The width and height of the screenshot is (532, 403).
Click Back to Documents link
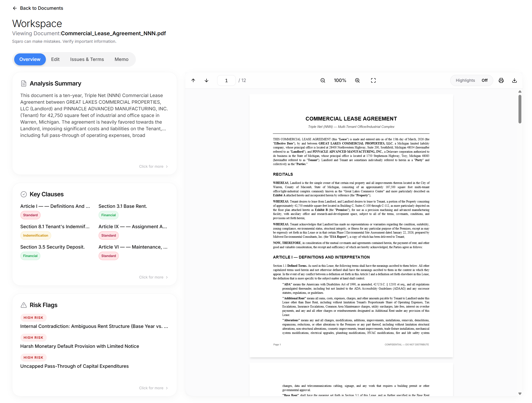pyautogui.click(x=41, y=8)
